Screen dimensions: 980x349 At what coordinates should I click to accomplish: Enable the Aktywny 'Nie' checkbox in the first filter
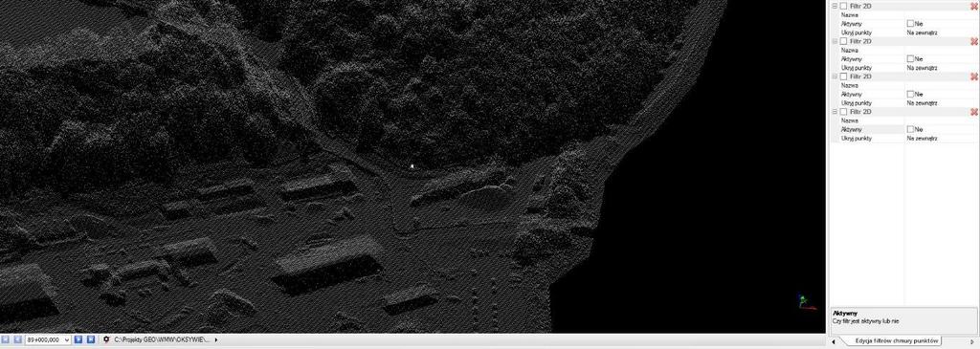point(911,24)
